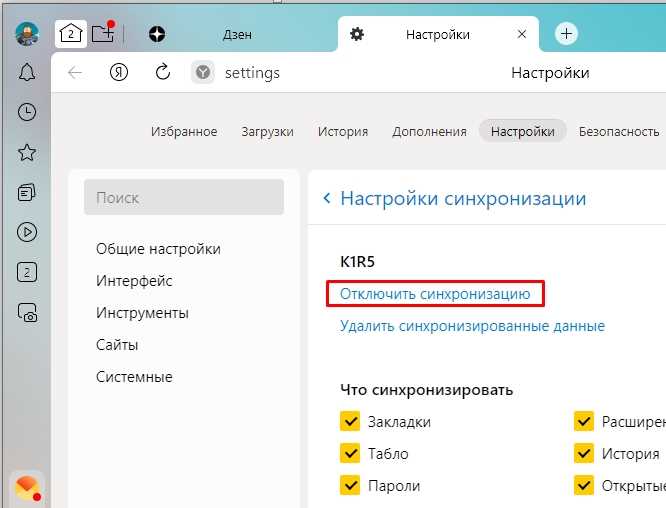666x508 pixels.
Task: Open the user profile avatar
Action: tap(27, 34)
